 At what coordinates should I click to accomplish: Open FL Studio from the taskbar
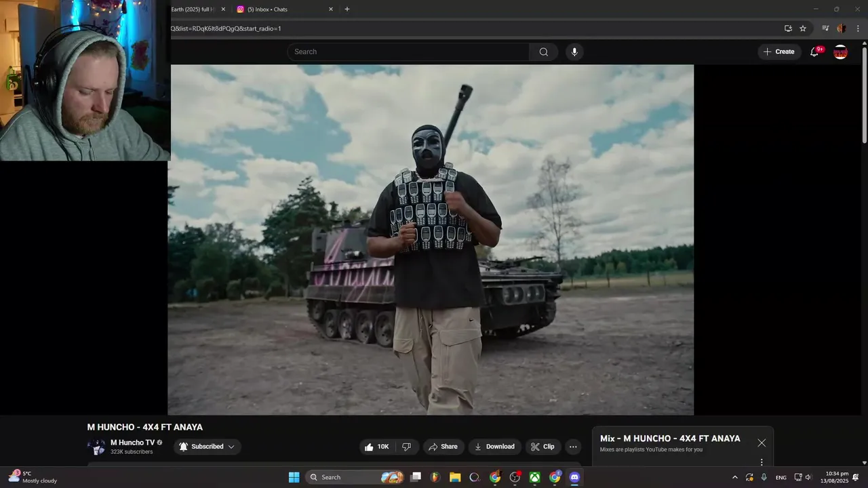point(435,477)
